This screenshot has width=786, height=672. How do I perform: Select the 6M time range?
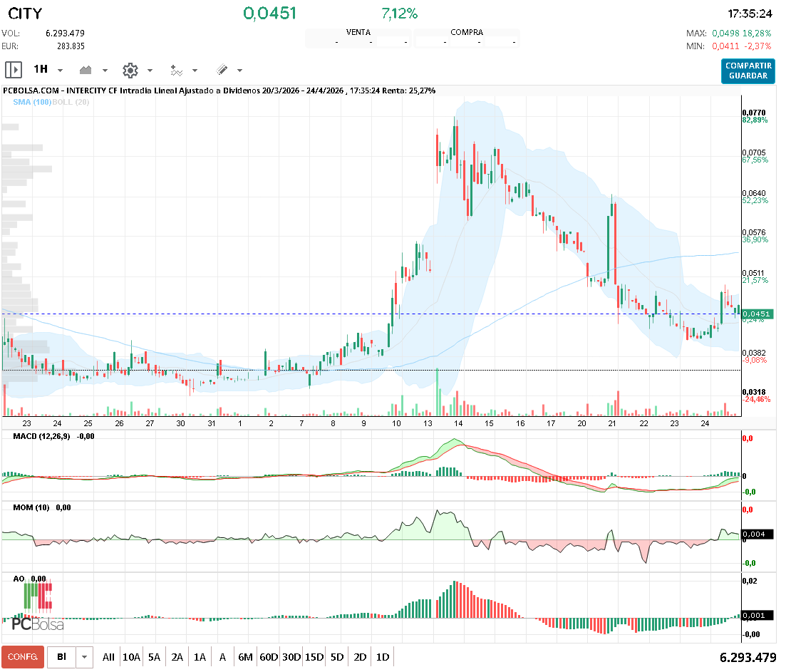click(245, 657)
